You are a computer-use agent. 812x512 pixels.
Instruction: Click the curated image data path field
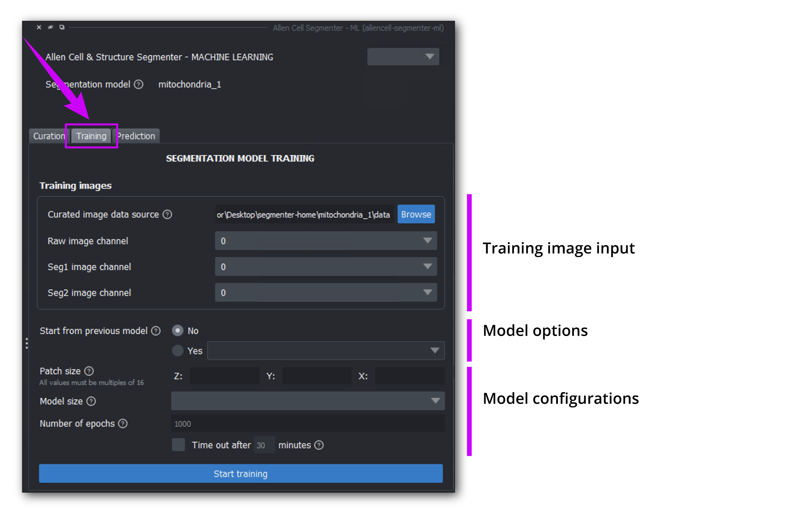pyautogui.click(x=304, y=215)
